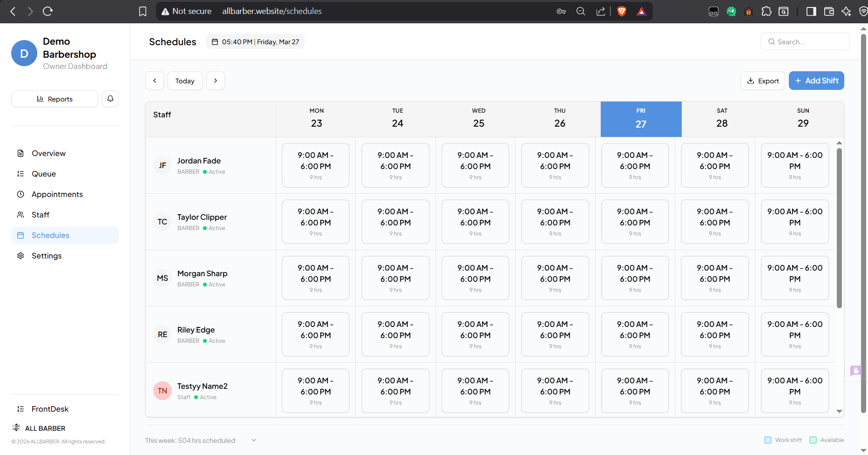Open Appointments in the sidebar

point(65,194)
